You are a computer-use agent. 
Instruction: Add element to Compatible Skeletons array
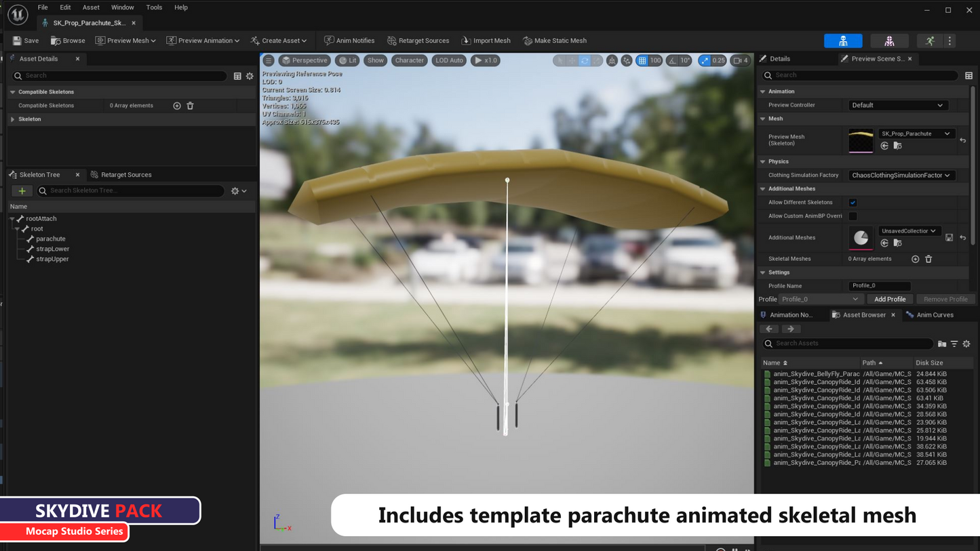[177, 106]
